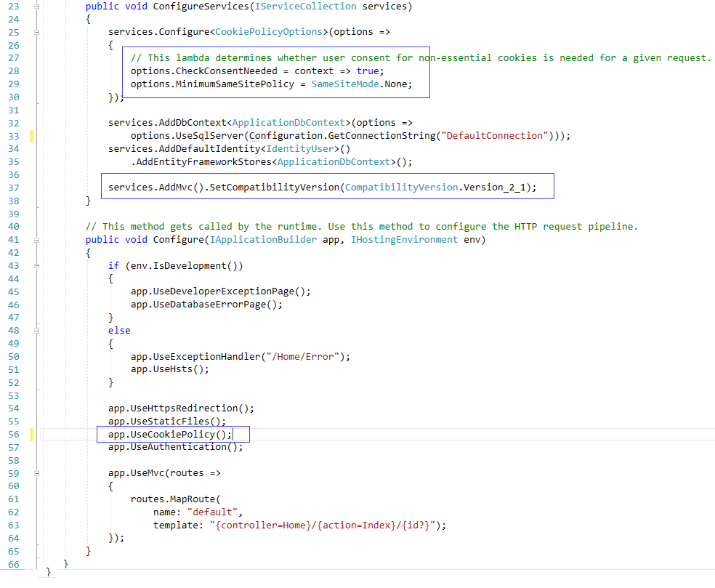Click routes.MapRoute( call
This screenshot has height=588, width=715.
coord(176,499)
